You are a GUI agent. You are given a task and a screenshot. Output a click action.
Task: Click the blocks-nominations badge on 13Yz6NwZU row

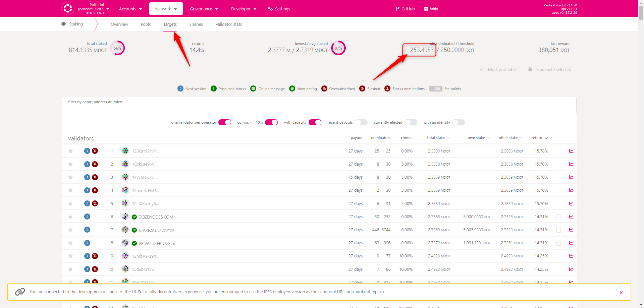(95, 177)
